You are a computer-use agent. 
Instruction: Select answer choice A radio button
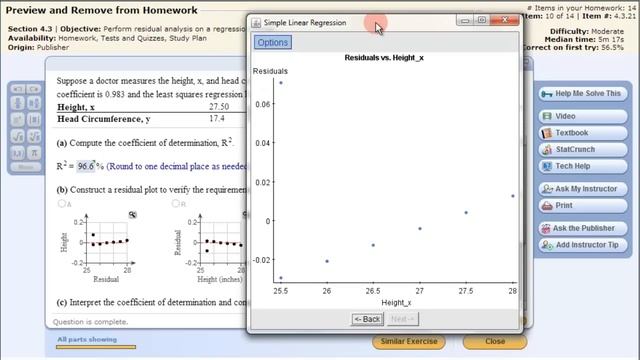pos(62,203)
